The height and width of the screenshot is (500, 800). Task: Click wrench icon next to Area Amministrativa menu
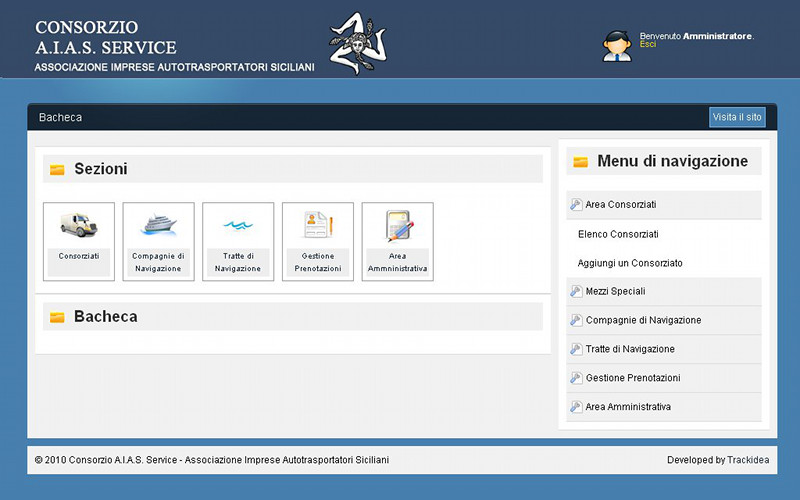(576, 407)
